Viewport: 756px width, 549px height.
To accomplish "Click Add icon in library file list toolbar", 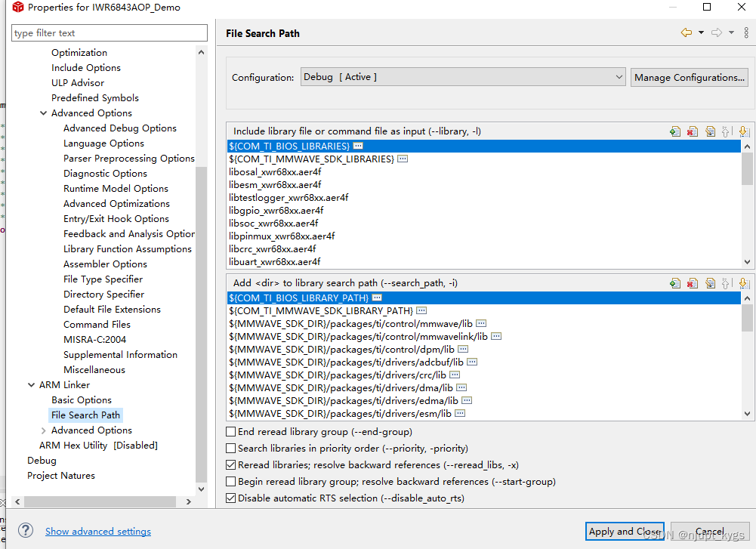I will pyautogui.click(x=675, y=131).
